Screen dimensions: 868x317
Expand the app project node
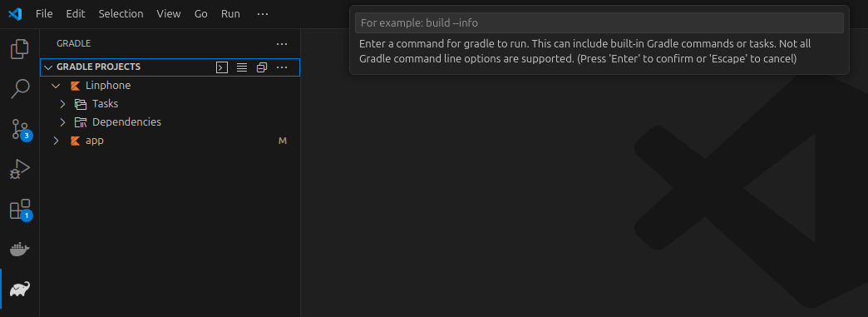point(56,141)
